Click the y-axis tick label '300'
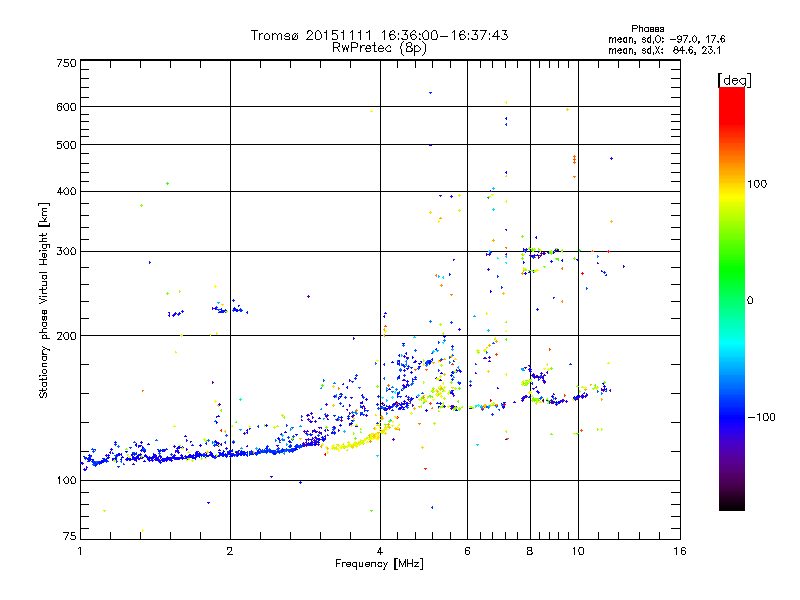The width and height of the screenshot is (800, 600). click(x=66, y=251)
